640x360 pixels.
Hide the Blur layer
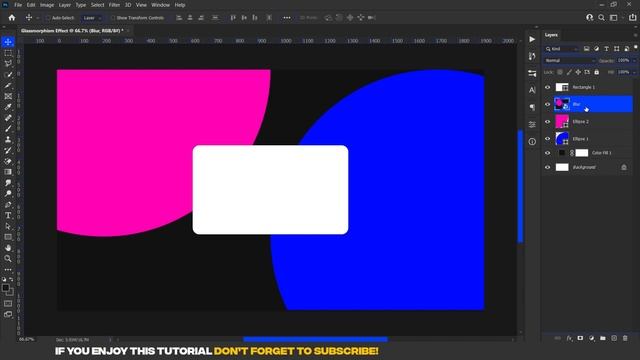pos(548,104)
